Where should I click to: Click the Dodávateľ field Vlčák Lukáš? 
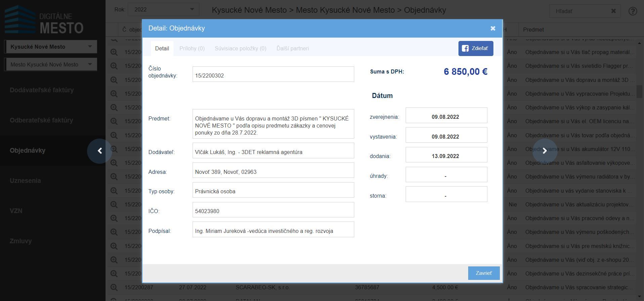(x=273, y=151)
